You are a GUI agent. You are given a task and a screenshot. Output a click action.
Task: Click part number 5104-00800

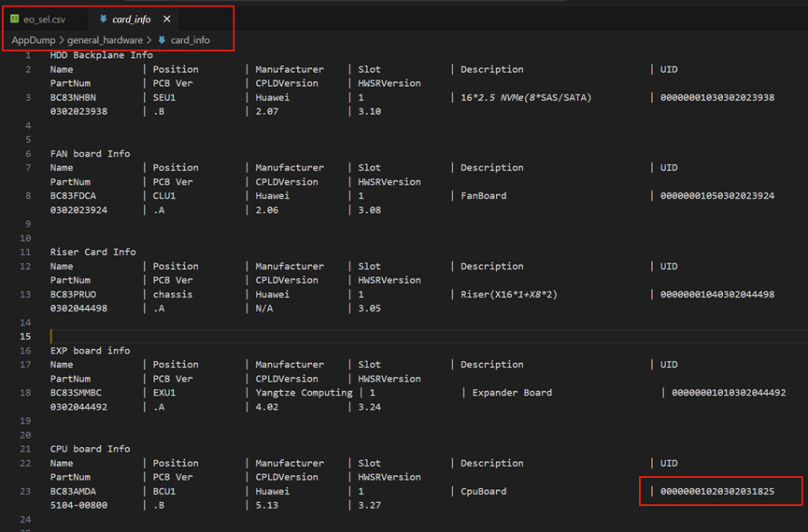(78, 505)
